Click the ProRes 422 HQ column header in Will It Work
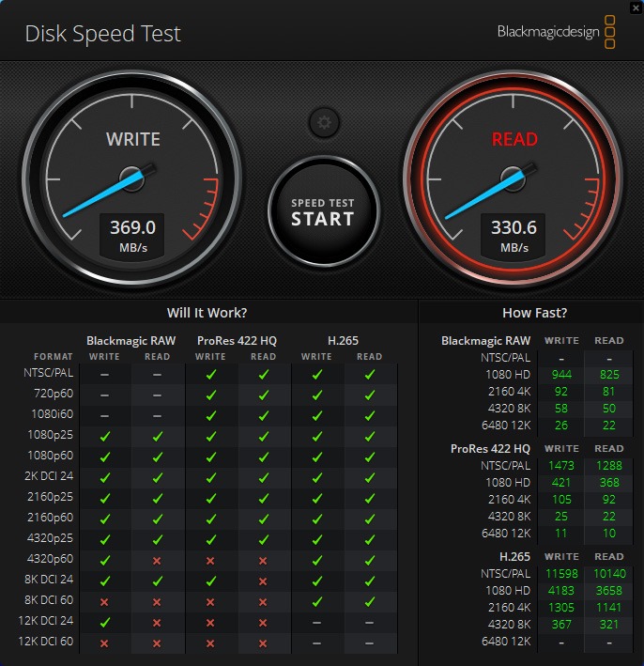The image size is (644, 666). 237,341
